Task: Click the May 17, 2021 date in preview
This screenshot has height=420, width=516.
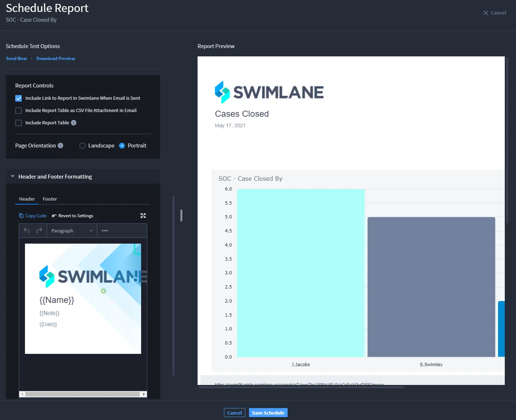Action: [x=230, y=125]
